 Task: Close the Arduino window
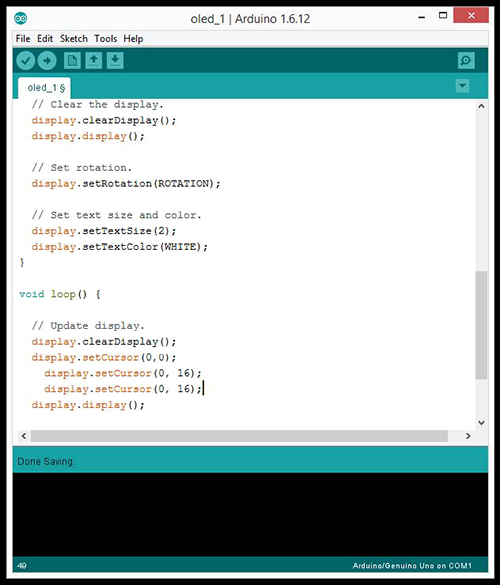coord(471,16)
